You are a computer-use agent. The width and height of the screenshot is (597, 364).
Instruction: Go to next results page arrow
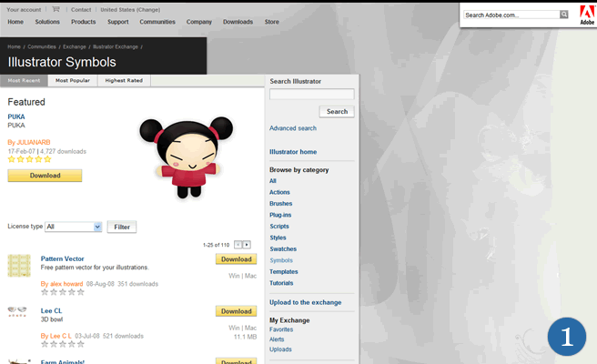pos(248,245)
